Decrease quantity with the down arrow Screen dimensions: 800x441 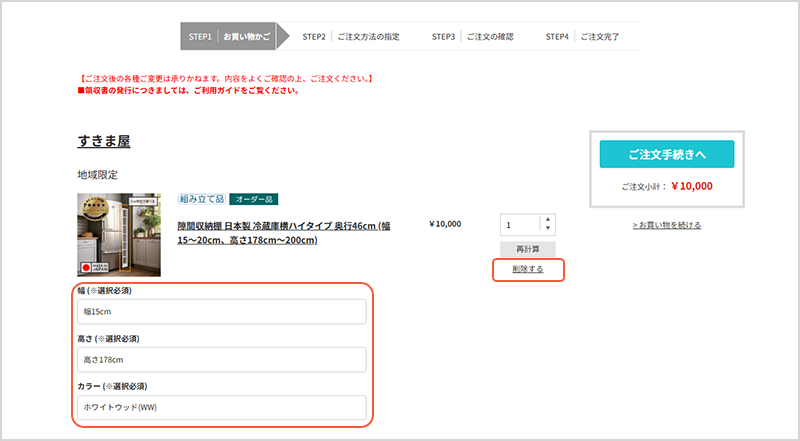click(x=547, y=230)
